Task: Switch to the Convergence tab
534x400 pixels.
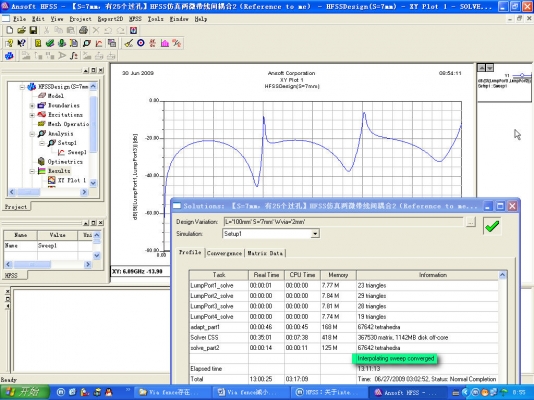Action: click(224, 253)
